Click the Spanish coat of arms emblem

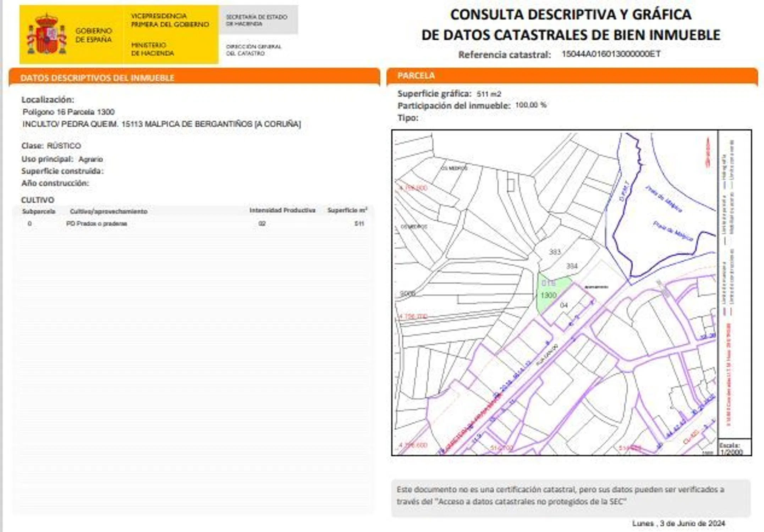[x=47, y=34]
